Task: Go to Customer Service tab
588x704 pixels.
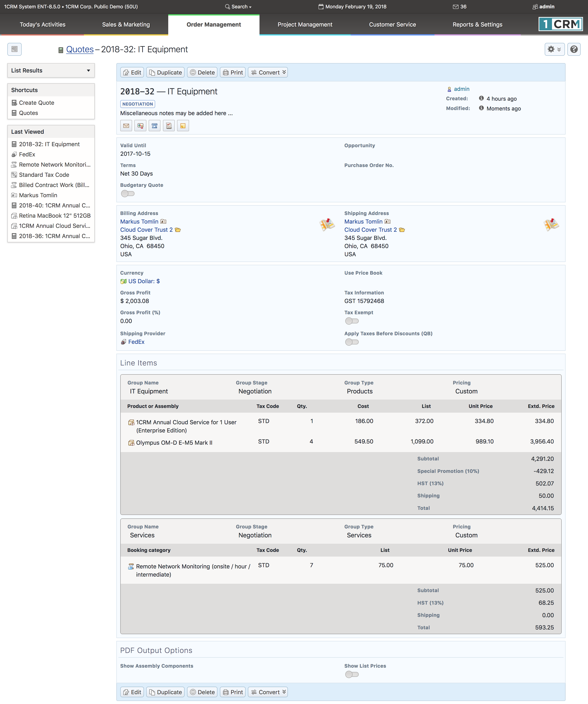Action: click(x=393, y=25)
